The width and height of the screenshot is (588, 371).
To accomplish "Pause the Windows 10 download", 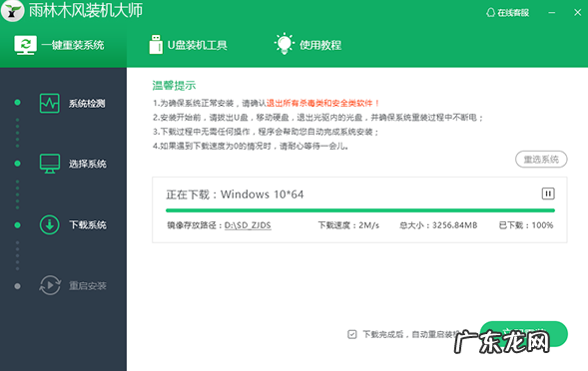I will click(x=548, y=193).
